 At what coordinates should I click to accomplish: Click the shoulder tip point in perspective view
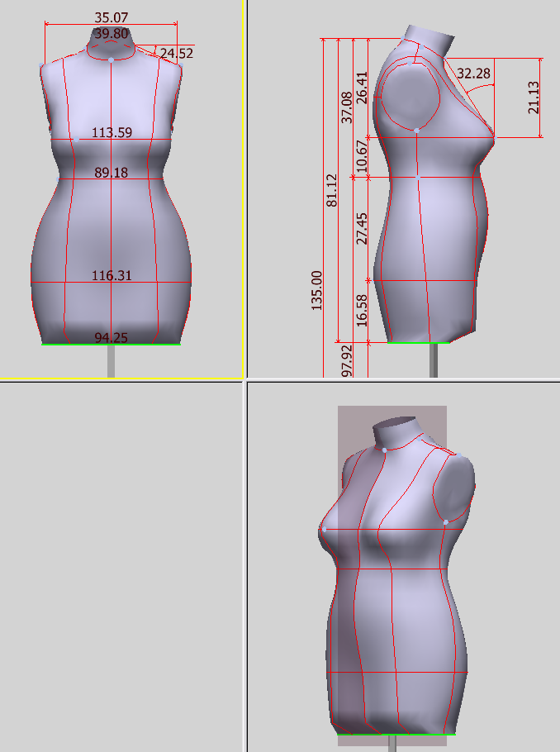(459, 455)
